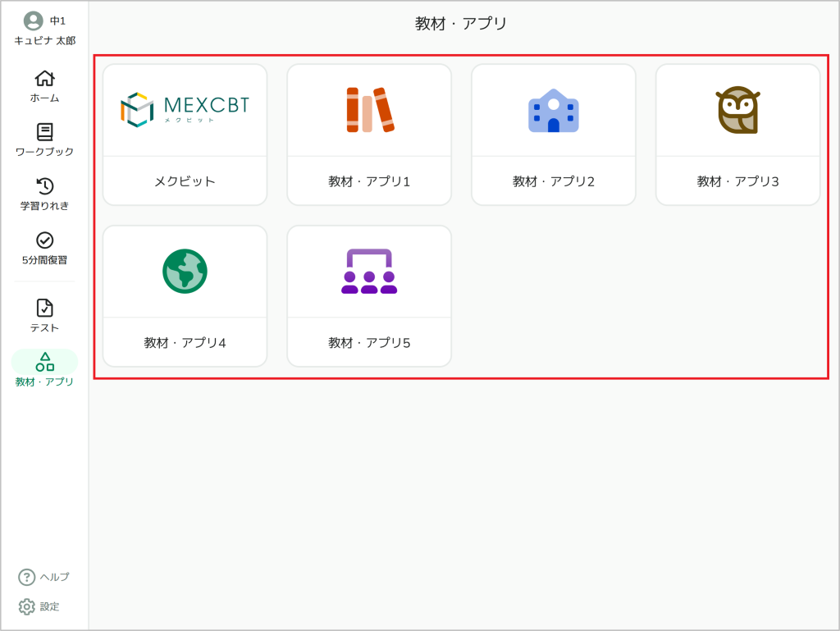Click the ヘルプ text link
The height and width of the screenshot is (631, 840).
point(55,577)
